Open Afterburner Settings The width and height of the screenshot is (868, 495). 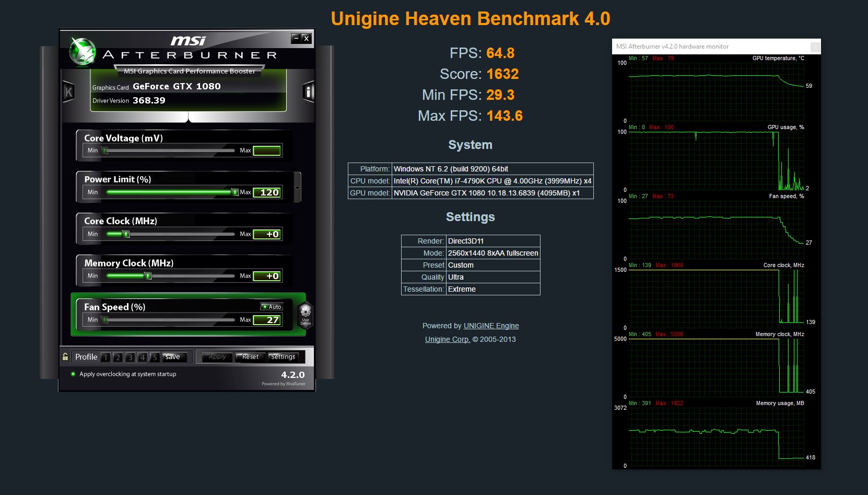click(x=283, y=357)
